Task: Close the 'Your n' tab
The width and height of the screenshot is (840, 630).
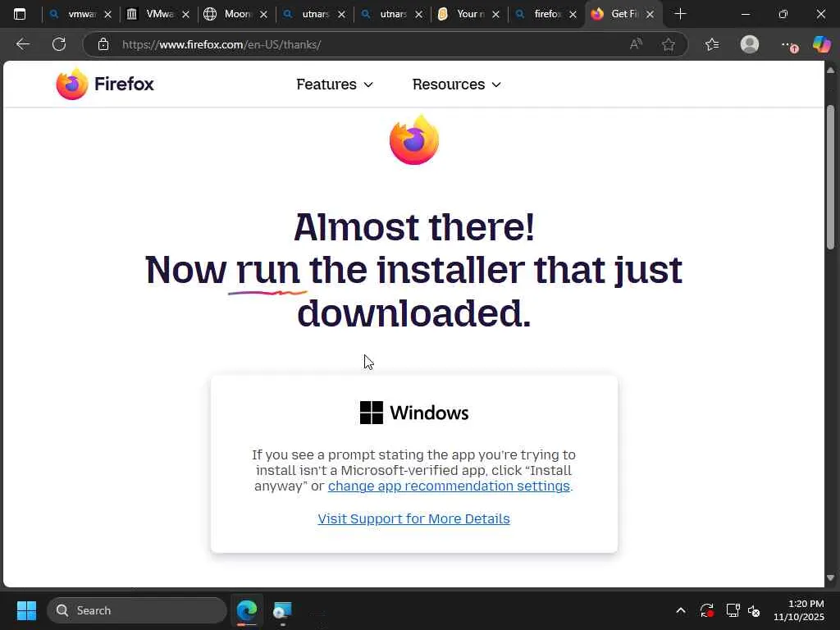Action: pos(495,15)
